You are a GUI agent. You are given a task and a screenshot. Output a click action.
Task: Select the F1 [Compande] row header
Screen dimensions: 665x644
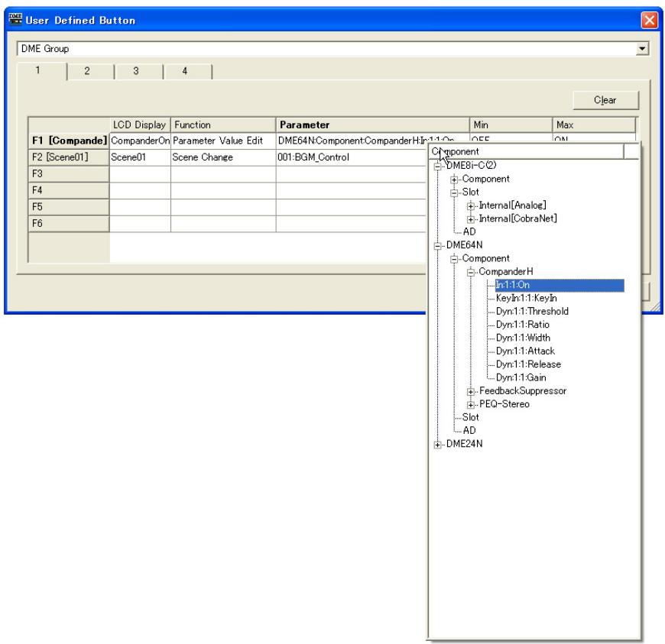(69, 141)
